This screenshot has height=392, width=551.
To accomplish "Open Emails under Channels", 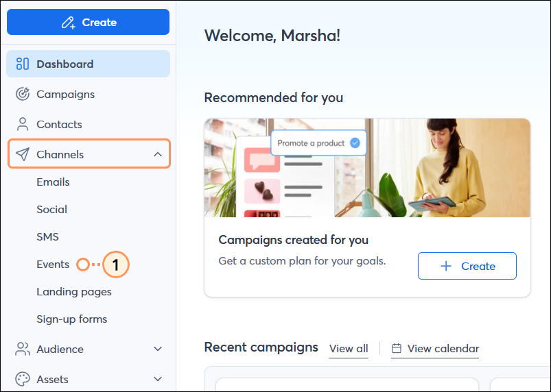I will (x=53, y=182).
